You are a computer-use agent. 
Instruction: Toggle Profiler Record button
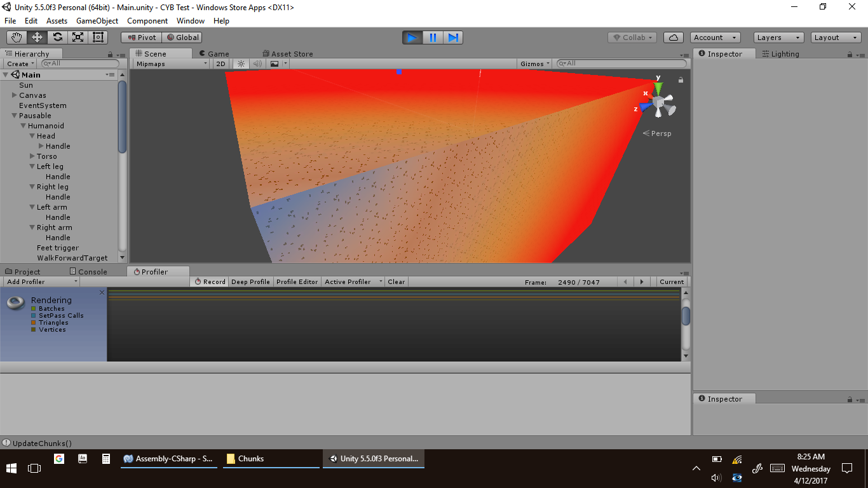210,281
